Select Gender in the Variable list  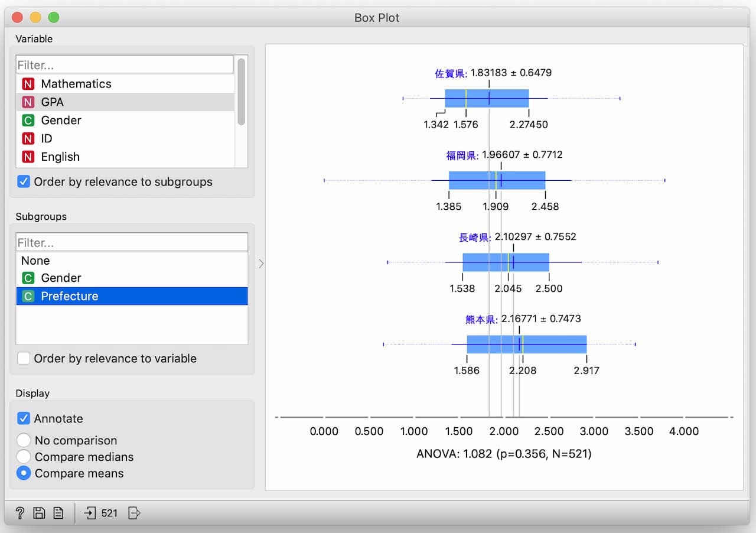pos(61,121)
